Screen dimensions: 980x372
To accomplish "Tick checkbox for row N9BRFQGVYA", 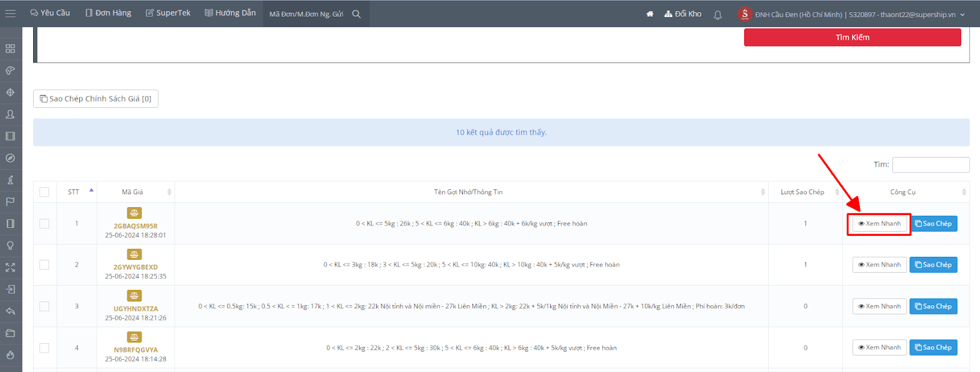I will point(44,347).
